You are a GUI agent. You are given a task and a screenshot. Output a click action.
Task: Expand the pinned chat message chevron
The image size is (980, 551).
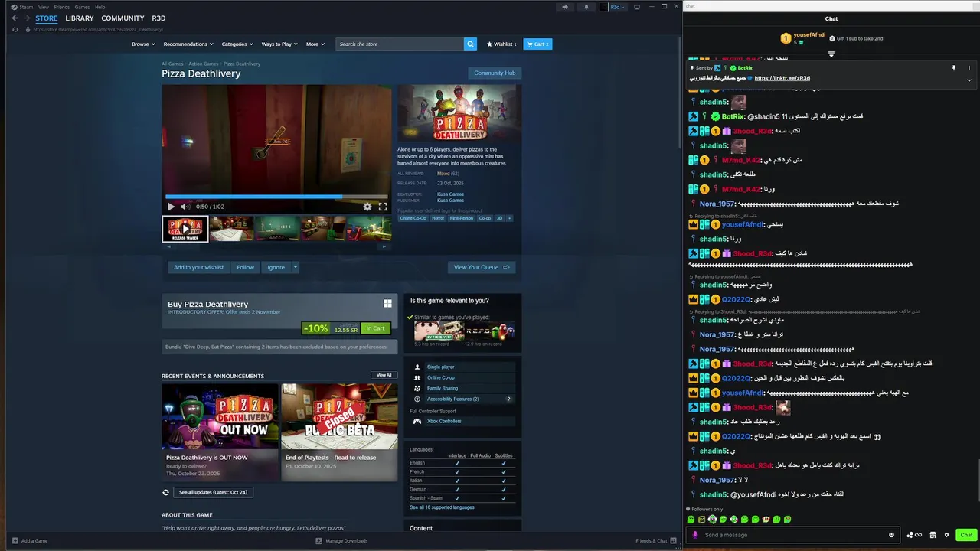pyautogui.click(x=969, y=80)
